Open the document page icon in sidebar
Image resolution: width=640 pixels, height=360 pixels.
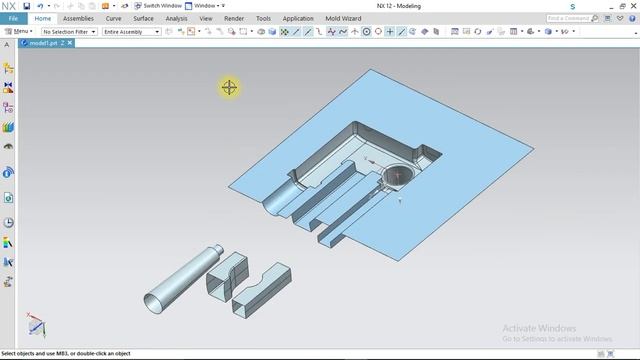tap(8, 198)
